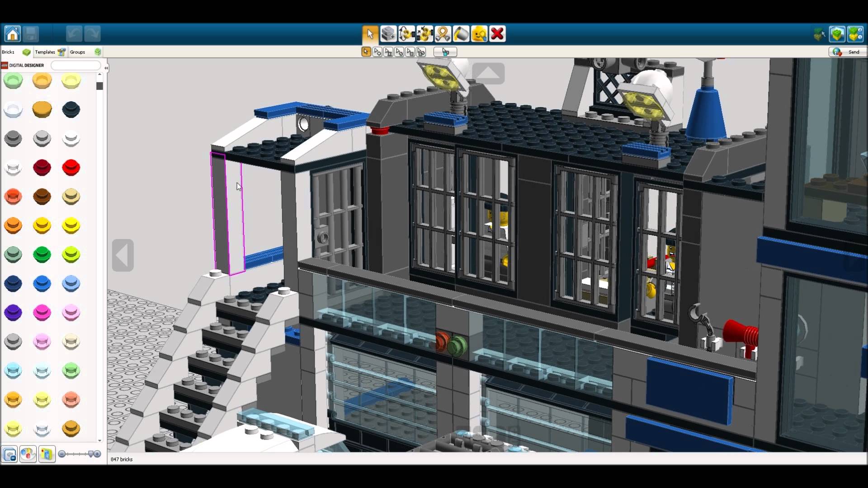Switch to the Bricks tab
This screenshot has height=488, width=868.
(x=8, y=52)
